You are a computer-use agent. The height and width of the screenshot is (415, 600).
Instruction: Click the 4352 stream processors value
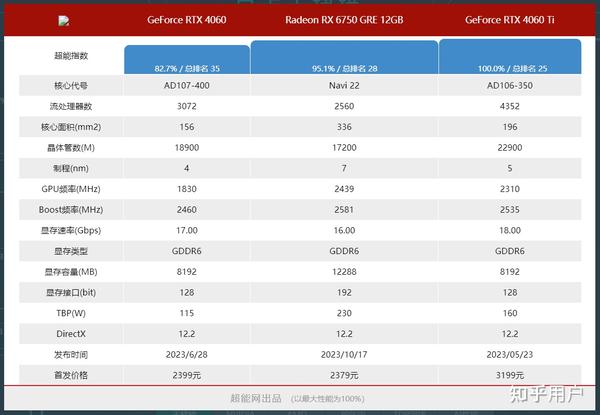coord(510,106)
